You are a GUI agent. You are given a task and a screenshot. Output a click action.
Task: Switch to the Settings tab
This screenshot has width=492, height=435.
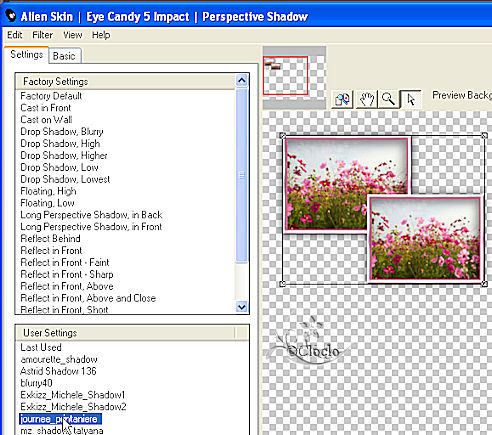coord(26,54)
